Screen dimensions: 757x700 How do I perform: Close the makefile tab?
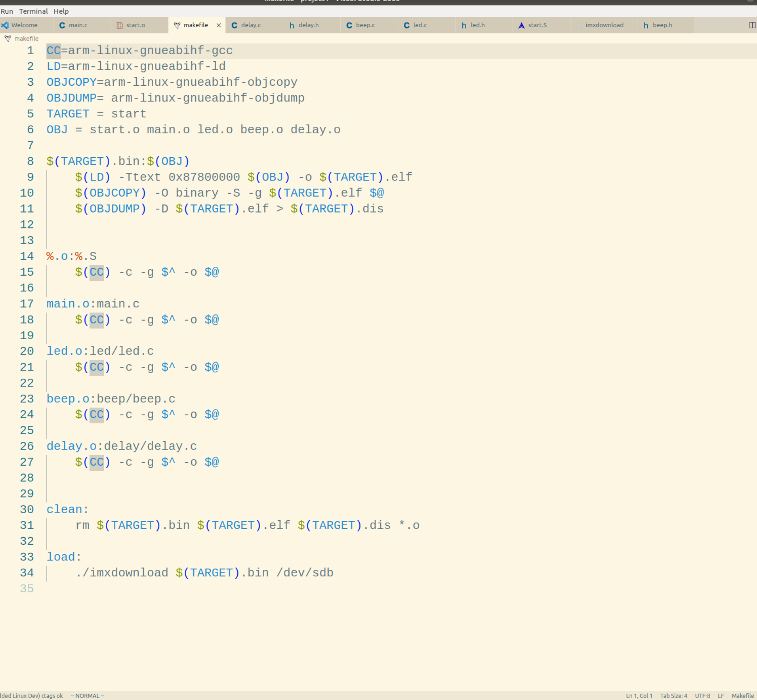coord(219,25)
